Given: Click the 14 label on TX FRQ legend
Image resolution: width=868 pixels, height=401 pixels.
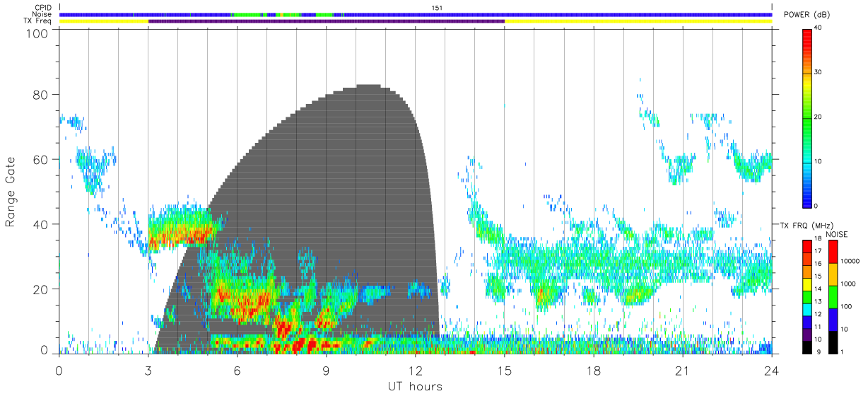Looking at the screenshot, I should 819,289.
